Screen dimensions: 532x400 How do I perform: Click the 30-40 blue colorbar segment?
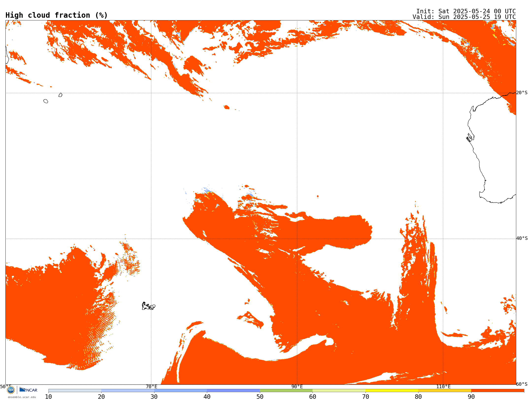pos(181,391)
